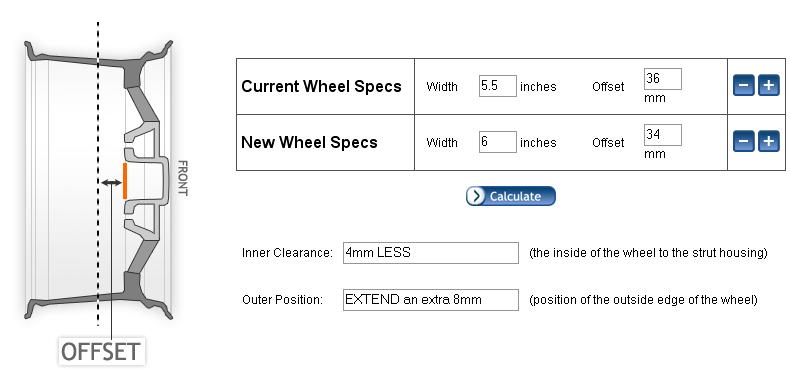Click the Current Wheel Specs row heading
This screenshot has height=384, width=790.
(x=321, y=86)
